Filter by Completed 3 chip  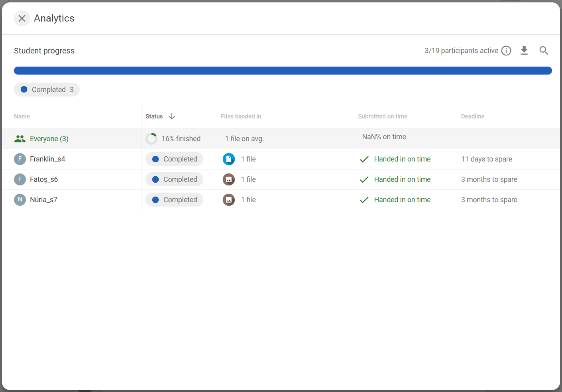click(47, 90)
